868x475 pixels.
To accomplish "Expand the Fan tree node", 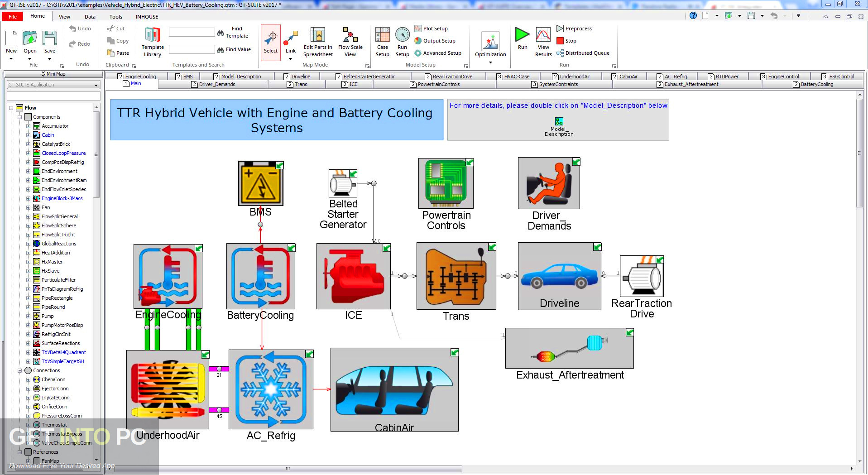I will 28,207.
